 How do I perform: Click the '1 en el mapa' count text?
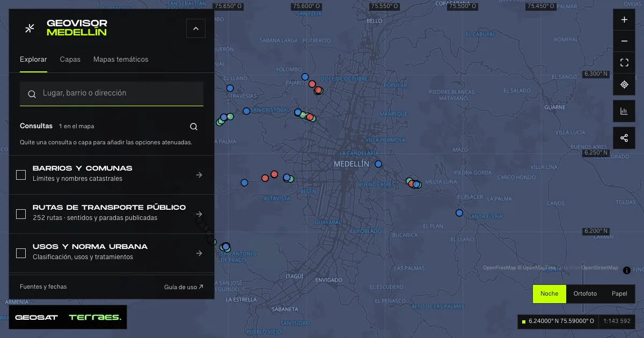point(77,127)
